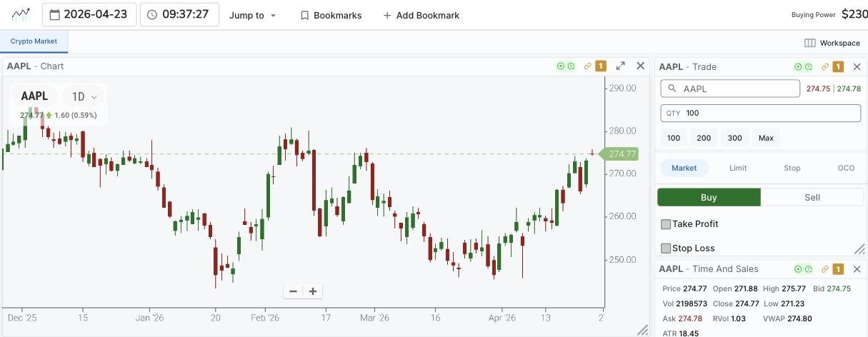The height and width of the screenshot is (337, 868).
Task: Click the Bookmarks ribbon icon
Action: 304,15
